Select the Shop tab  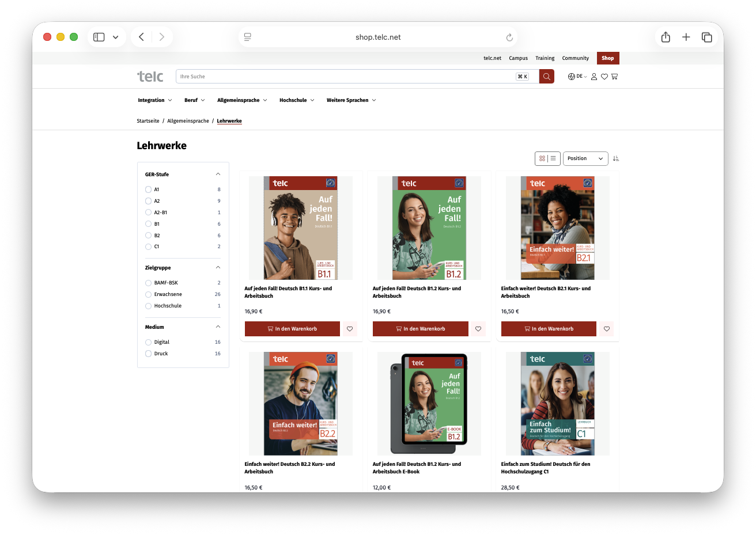click(x=608, y=58)
